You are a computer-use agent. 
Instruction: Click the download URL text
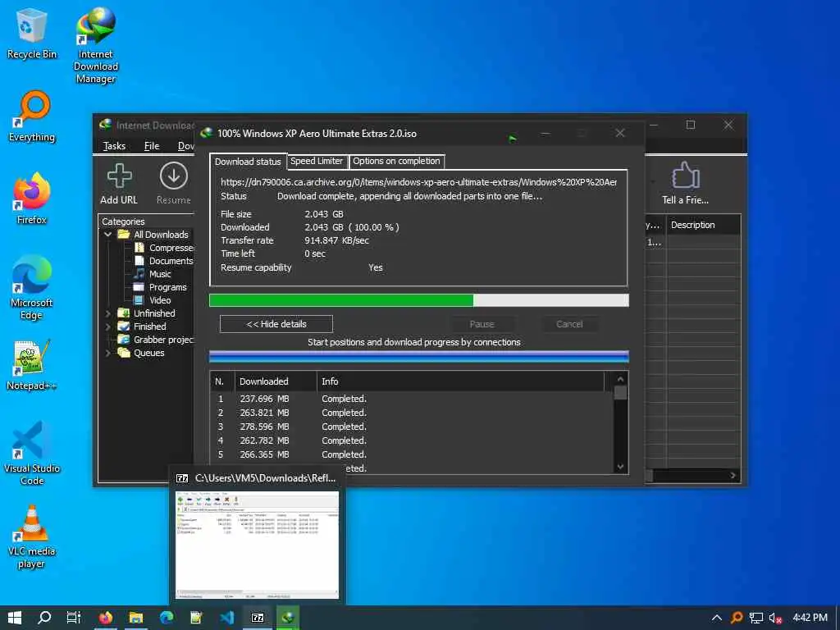click(x=418, y=182)
